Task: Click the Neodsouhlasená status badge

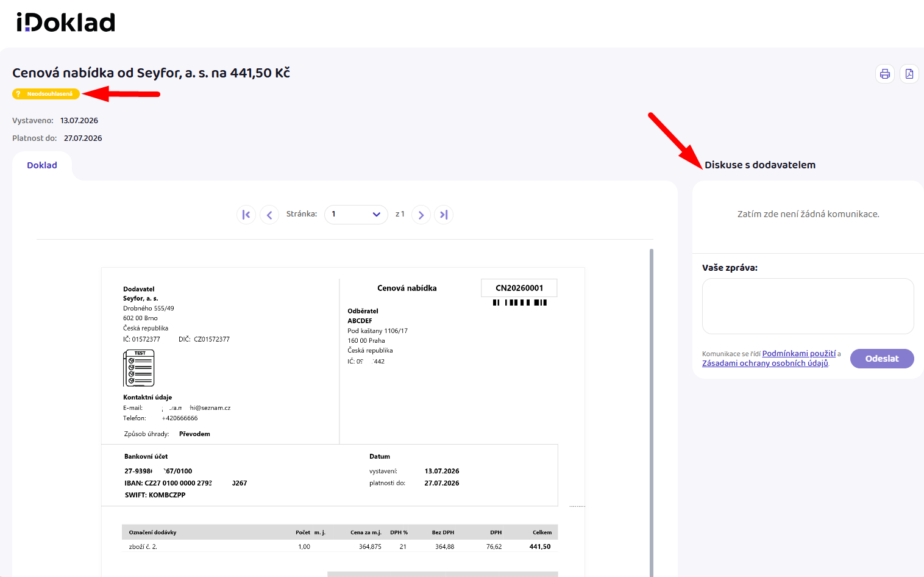Action: [x=46, y=94]
